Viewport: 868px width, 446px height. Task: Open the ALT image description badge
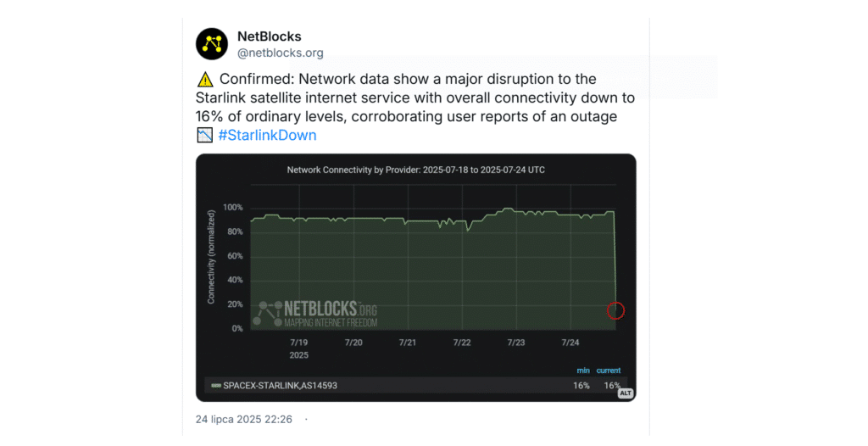click(x=626, y=393)
